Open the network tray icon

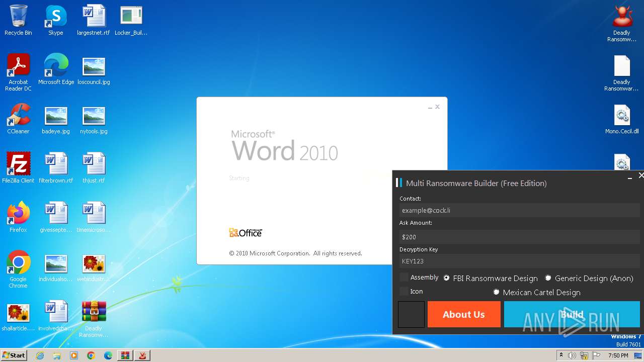584,355
